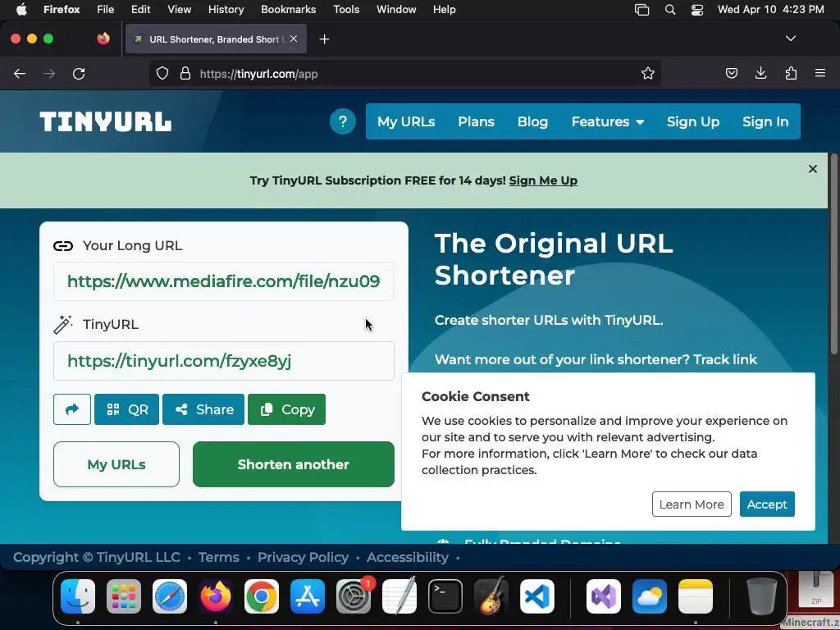Open the History menu in menu bar
This screenshot has width=840, height=630.
[226, 10]
